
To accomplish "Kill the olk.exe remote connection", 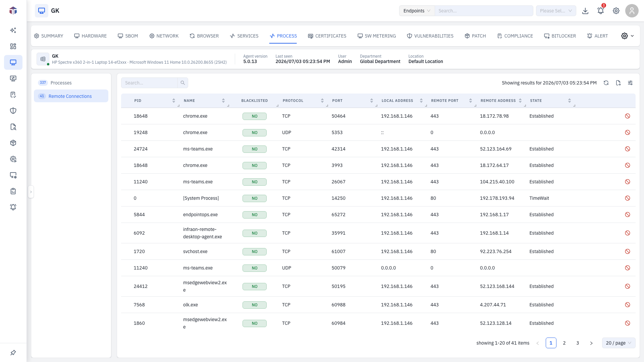I will [x=628, y=305].
